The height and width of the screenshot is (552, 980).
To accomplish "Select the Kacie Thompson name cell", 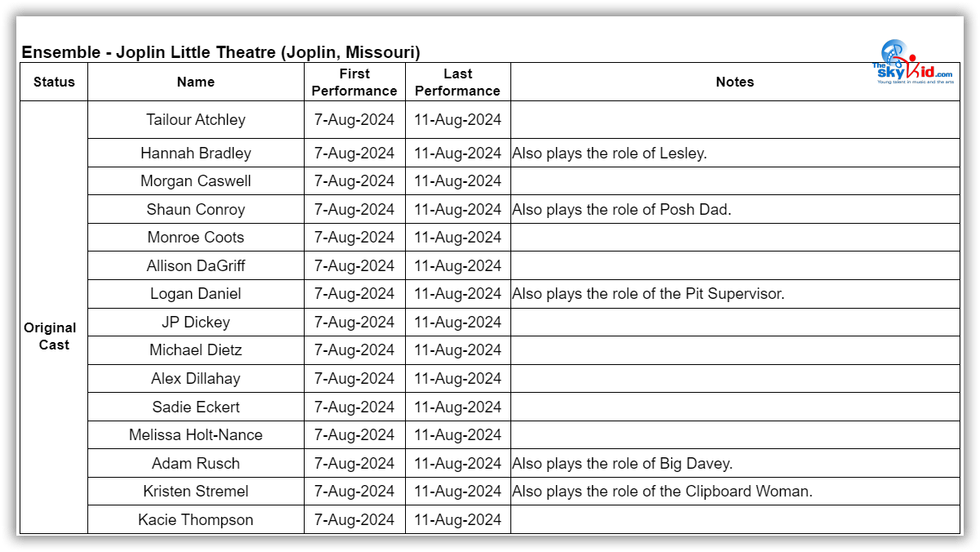I will pyautogui.click(x=196, y=520).
